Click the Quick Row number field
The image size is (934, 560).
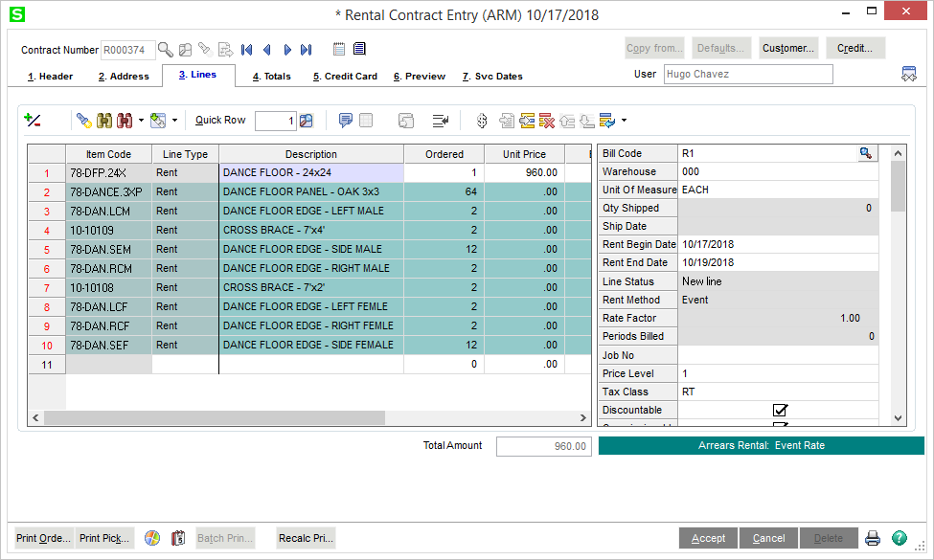click(x=275, y=121)
